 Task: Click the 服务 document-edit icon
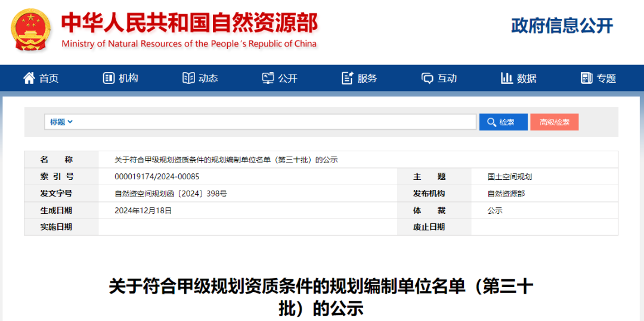348,78
